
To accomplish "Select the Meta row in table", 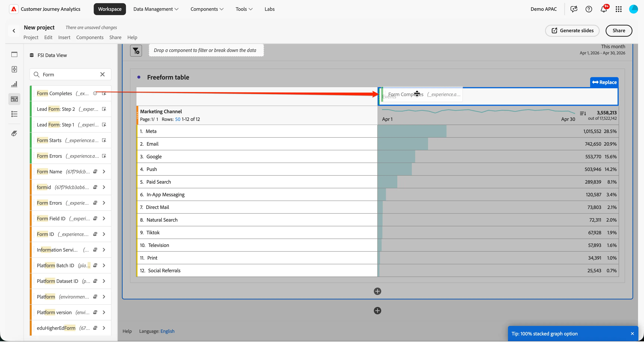I will coord(257,131).
